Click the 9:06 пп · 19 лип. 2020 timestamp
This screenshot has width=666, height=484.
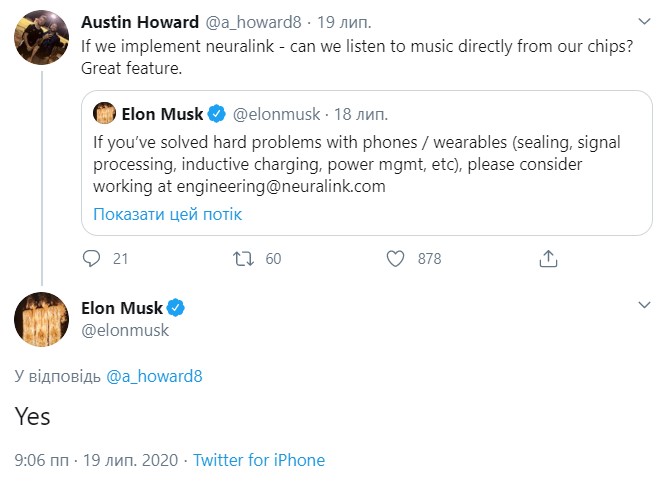tap(95, 460)
